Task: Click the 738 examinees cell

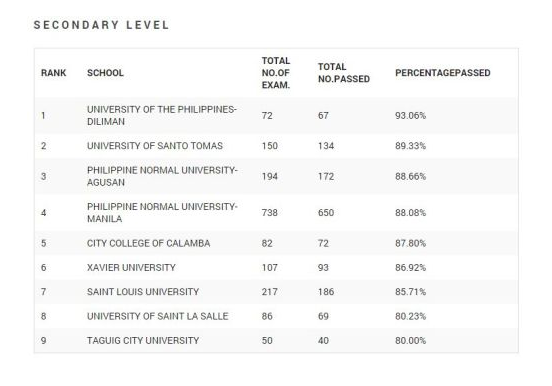Action: coord(270,213)
